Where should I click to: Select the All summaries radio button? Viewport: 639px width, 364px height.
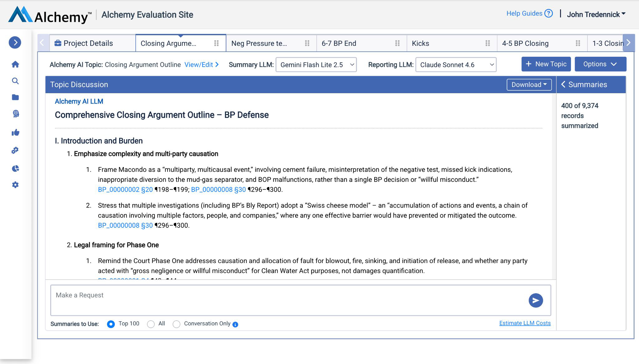(x=151, y=324)
